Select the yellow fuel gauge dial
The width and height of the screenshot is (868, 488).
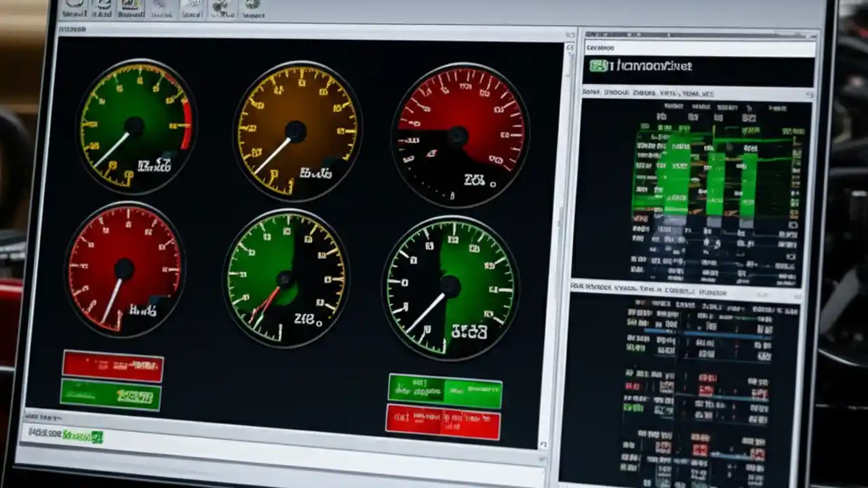pyautogui.click(x=295, y=132)
